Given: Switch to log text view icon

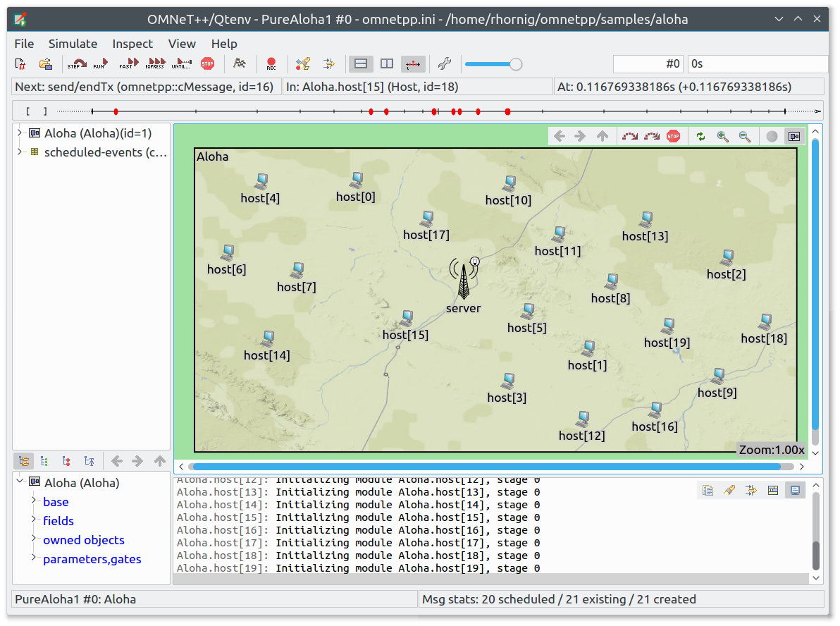Looking at the screenshot, I should [795, 491].
